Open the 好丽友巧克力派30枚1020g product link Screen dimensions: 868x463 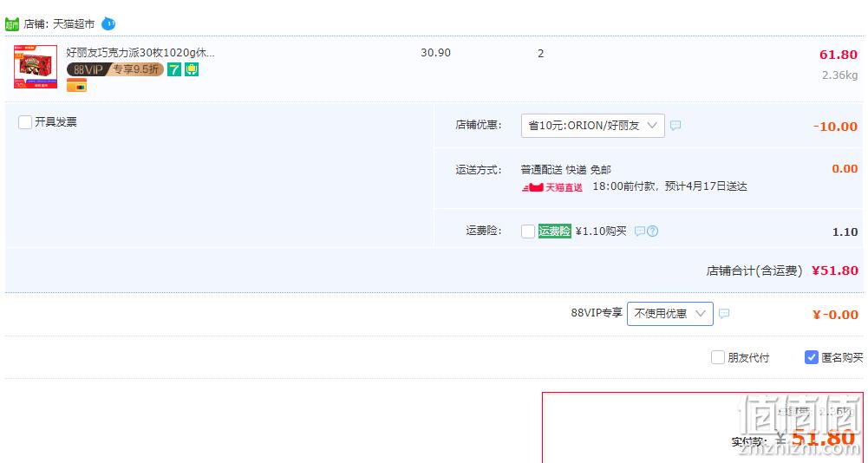pyautogui.click(x=140, y=53)
